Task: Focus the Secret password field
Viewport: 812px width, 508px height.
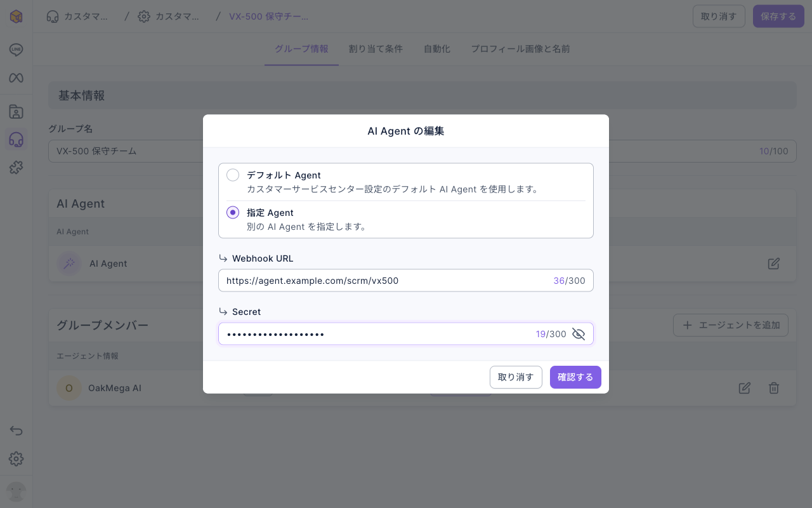Action: pos(406,334)
